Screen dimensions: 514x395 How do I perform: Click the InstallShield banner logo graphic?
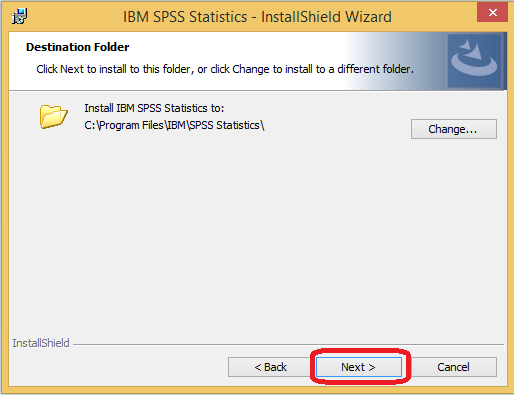pyautogui.click(x=474, y=61)
